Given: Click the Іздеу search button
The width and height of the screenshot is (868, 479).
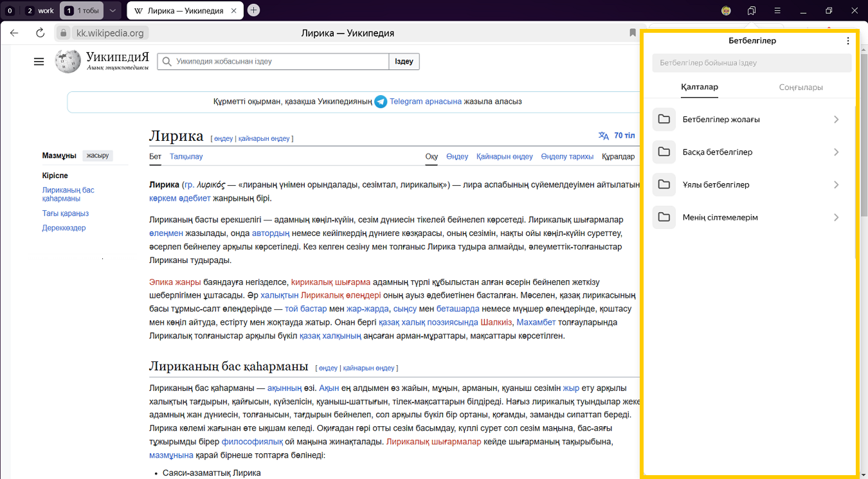Looking at the screenshot, I should [404, 62].
